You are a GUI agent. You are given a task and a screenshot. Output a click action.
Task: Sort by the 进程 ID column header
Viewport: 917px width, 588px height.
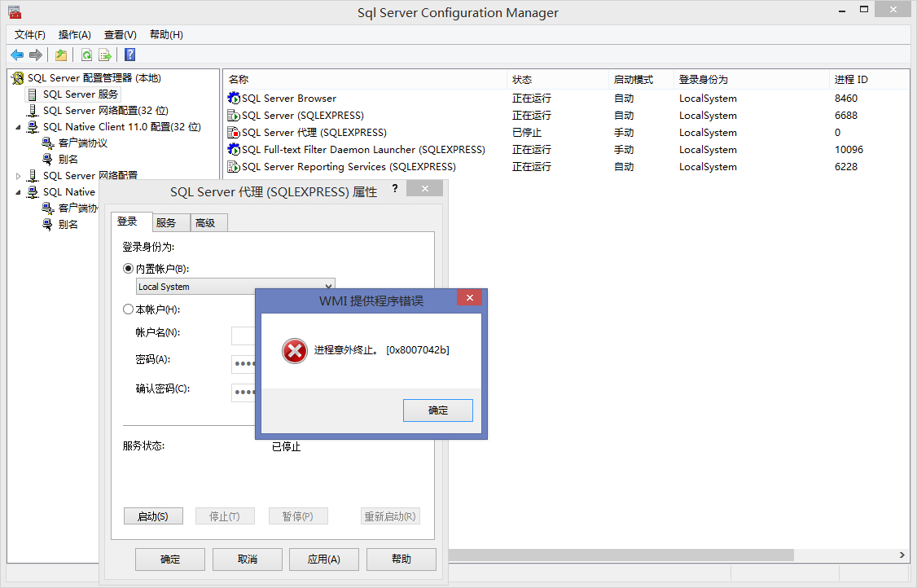click(x=870, y=80)
